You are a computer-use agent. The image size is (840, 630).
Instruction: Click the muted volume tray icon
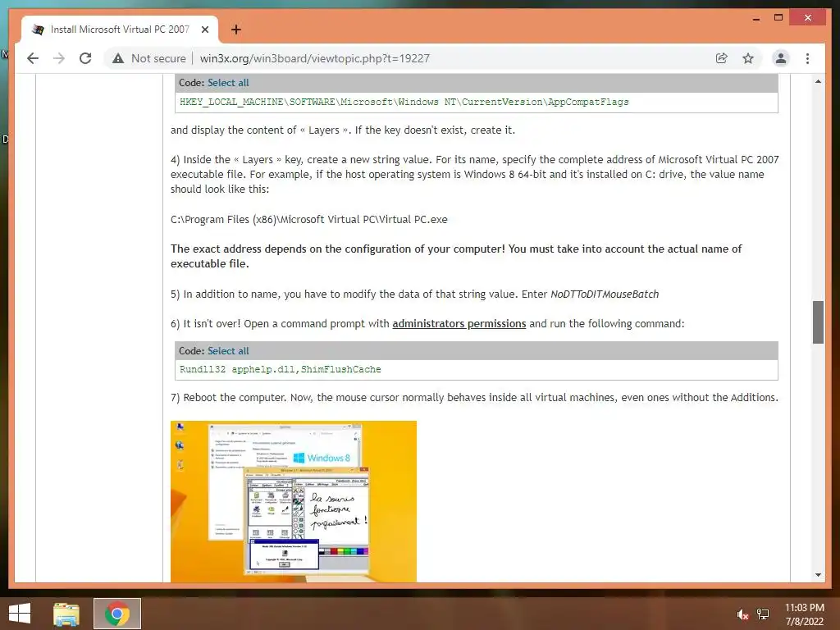click(x=742, y=614)
